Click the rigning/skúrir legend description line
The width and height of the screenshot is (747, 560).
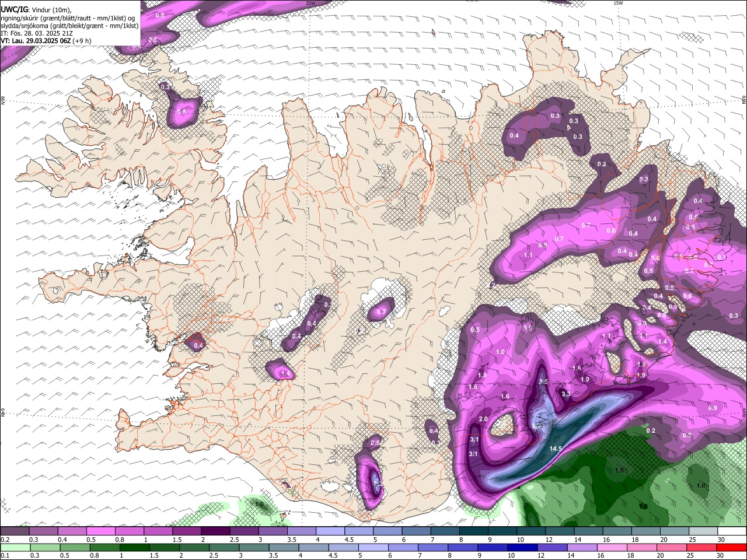[68, 17]
